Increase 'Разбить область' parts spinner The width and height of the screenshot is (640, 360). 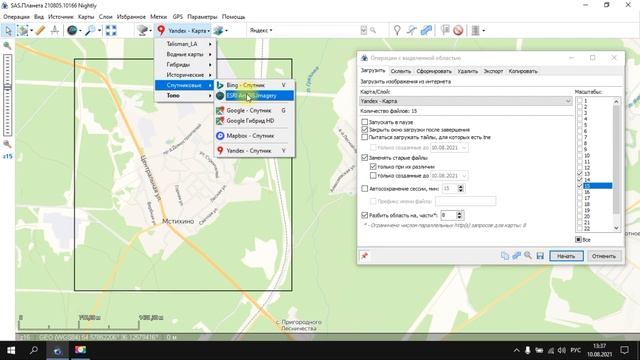coord(459,213)
